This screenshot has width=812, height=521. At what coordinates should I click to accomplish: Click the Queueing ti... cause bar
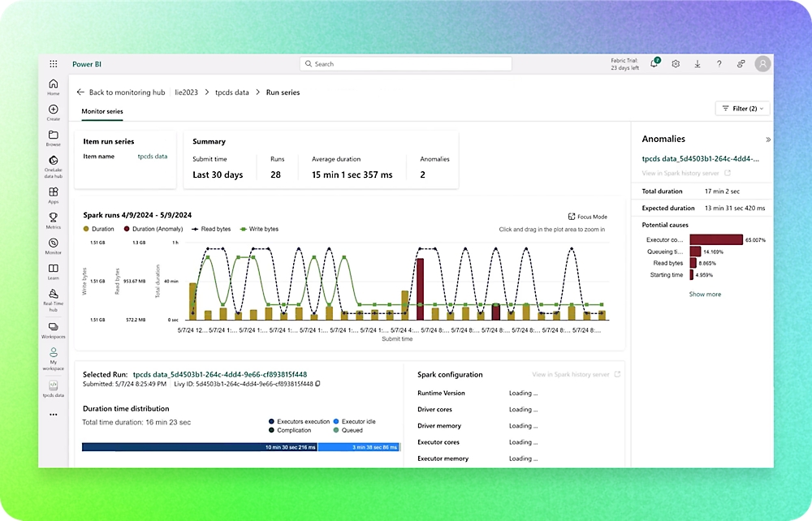tap(696, 252)
